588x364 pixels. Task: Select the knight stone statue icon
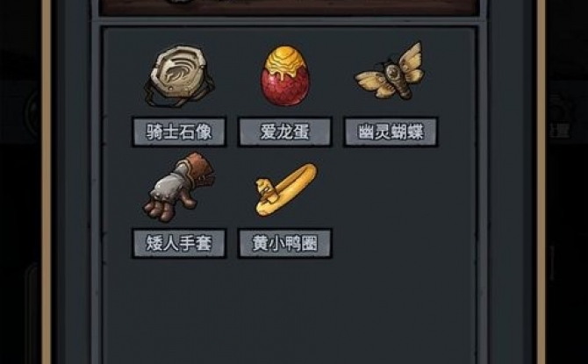pos(179,75)
